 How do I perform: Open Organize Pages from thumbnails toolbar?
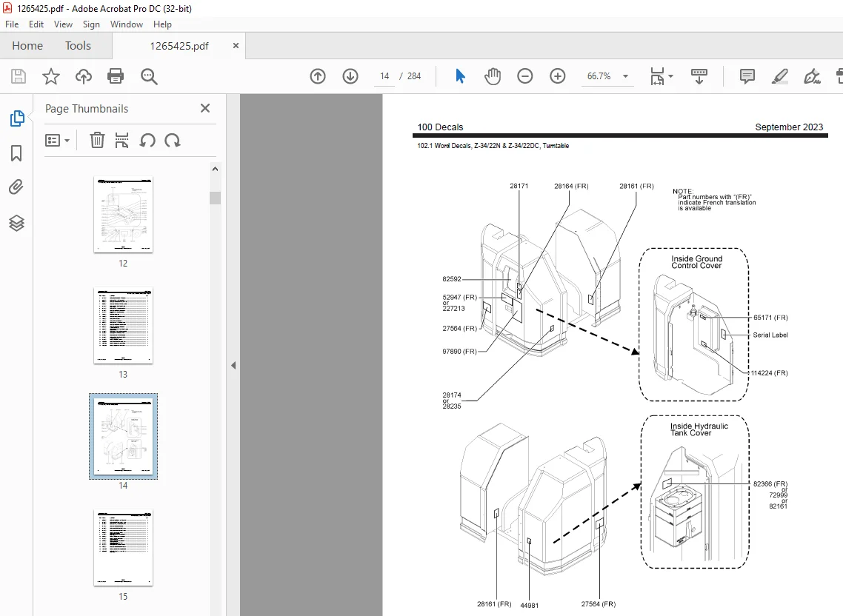122,140
